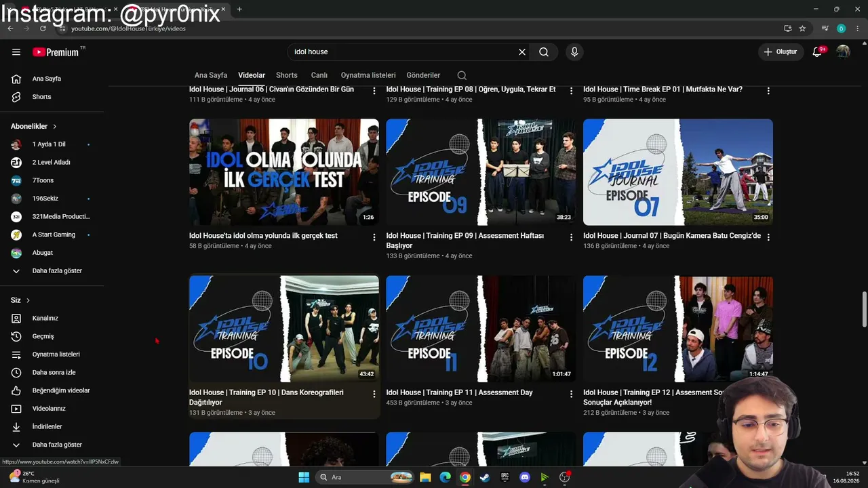This screenshot has width=868, height=488.
Task: Bookmark this page with the star
Action: tap(802, 28)
